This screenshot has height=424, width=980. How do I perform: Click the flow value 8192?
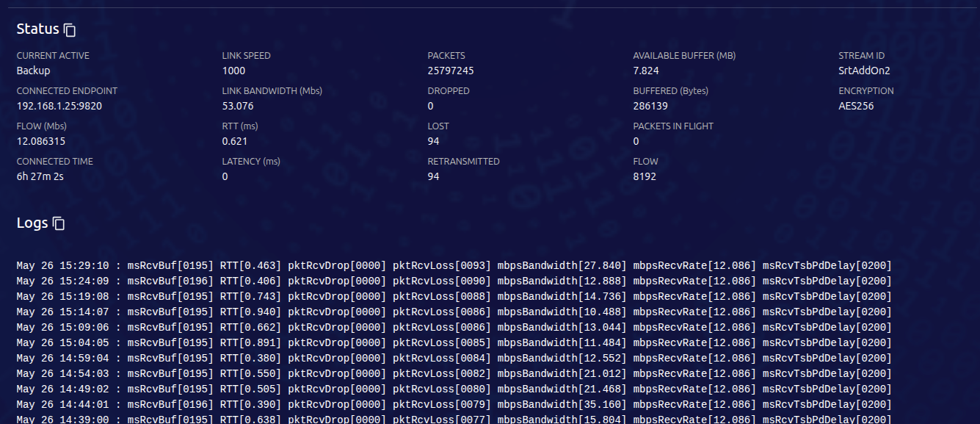tap(645, 176)
